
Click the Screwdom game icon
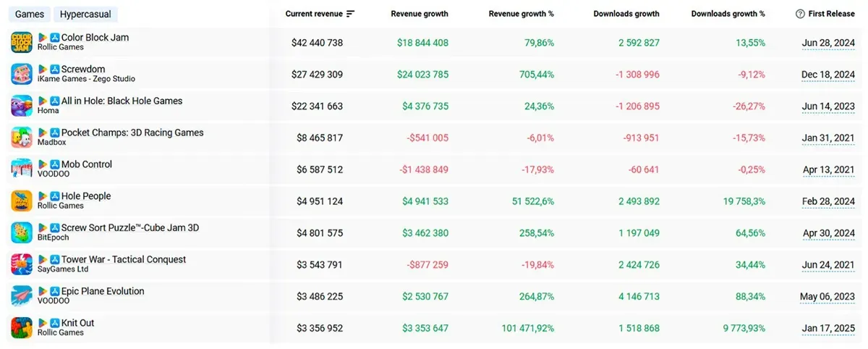pyautogui.click(x=22, y=74)
